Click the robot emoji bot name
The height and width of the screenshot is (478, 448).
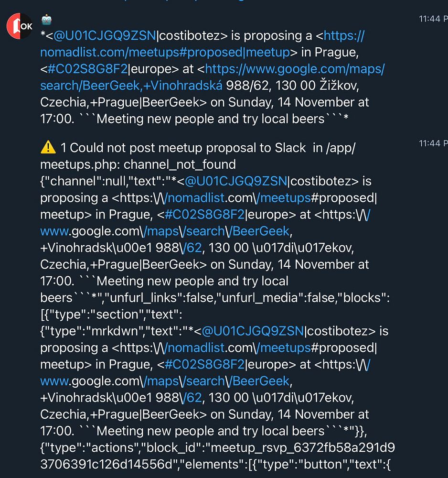(x=47, y=20)
